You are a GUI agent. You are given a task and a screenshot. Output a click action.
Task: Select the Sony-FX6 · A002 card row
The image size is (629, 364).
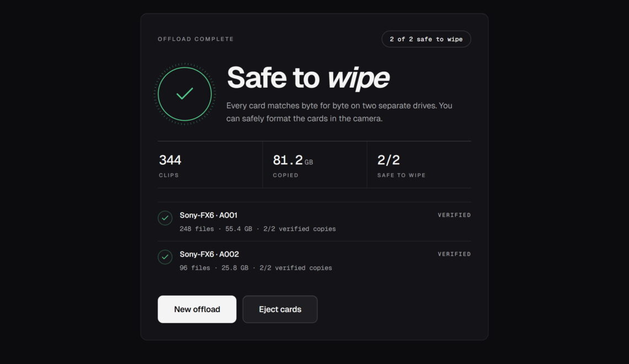pos(314,260)
